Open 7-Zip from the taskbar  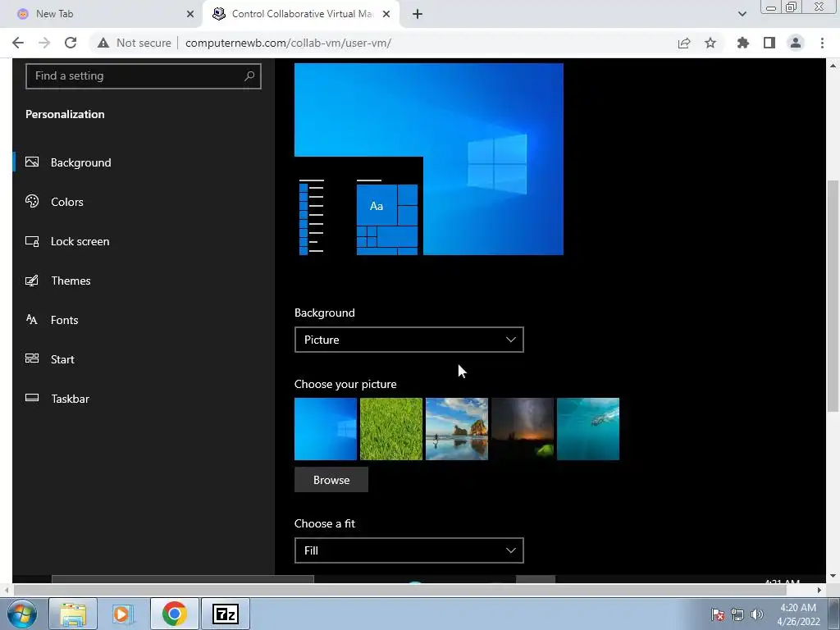coord(226,614)
